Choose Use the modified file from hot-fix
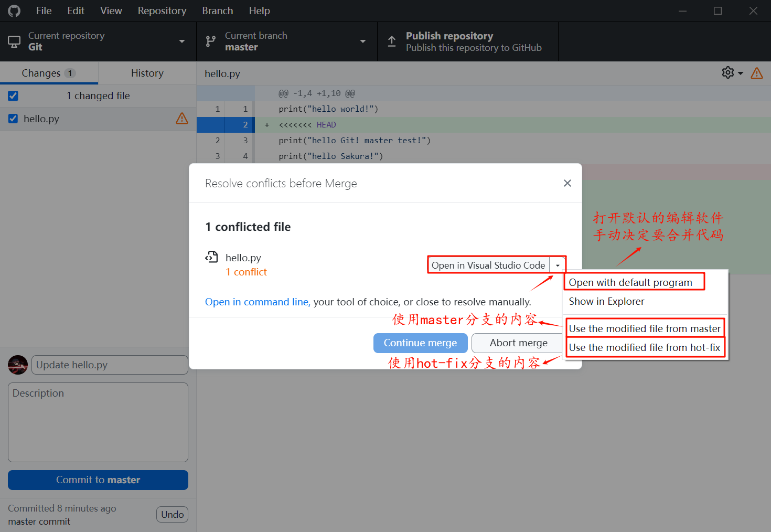This screenshot has width=771, height=532. [645, 347]
